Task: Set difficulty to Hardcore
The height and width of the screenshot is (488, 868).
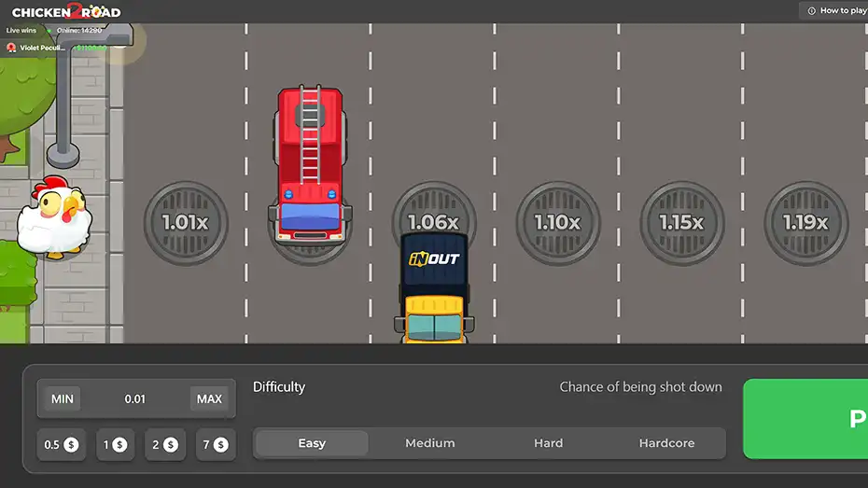Action: [666, 443]
